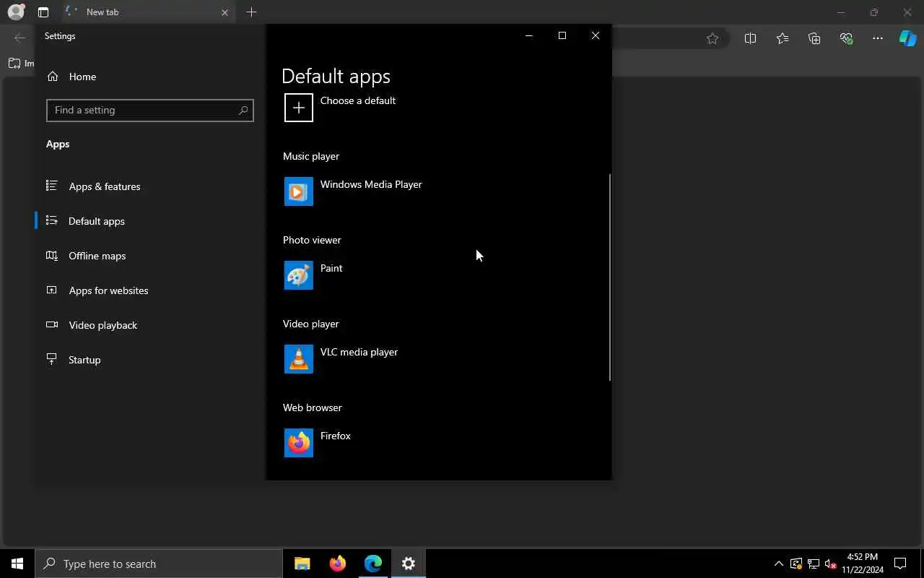Open the Edge tab actions menu icon
This screenshot has width=924, height=578.
pyautogui.click(x=43, y=12)
